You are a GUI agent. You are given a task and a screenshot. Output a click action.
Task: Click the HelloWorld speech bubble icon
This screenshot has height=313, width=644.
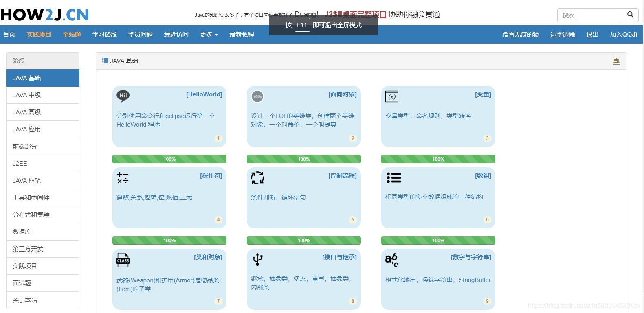[123, 96]
